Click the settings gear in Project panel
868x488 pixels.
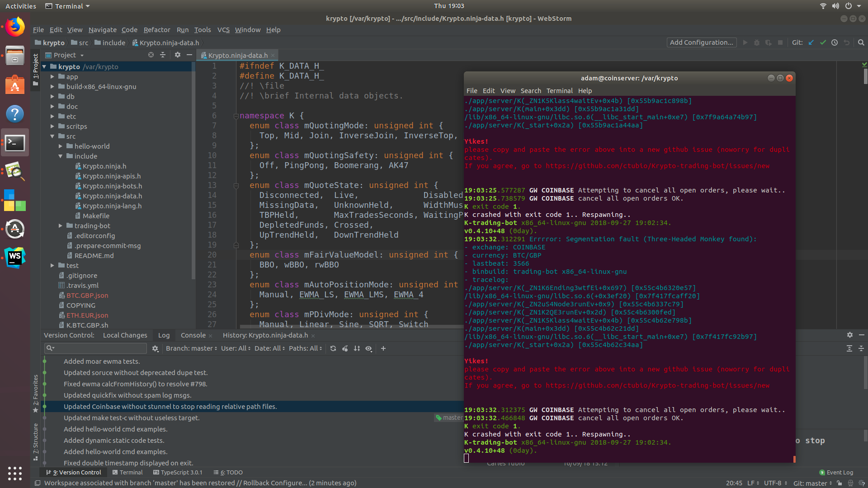pyautogui.click(x=177, y=55)
